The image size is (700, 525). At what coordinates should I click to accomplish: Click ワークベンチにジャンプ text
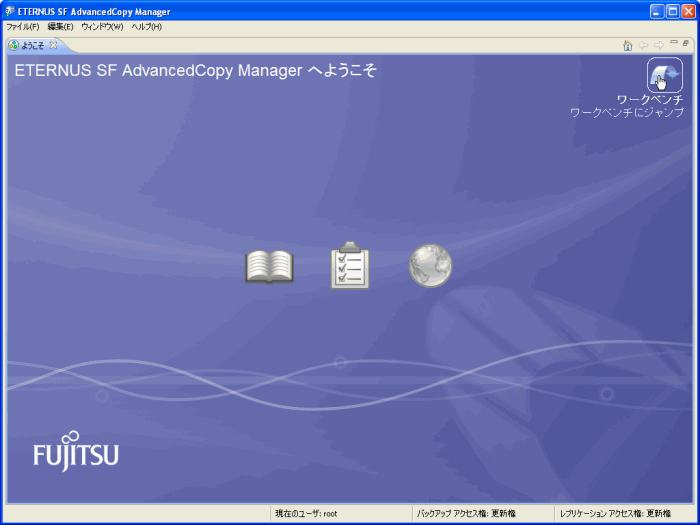click(627, 112)
